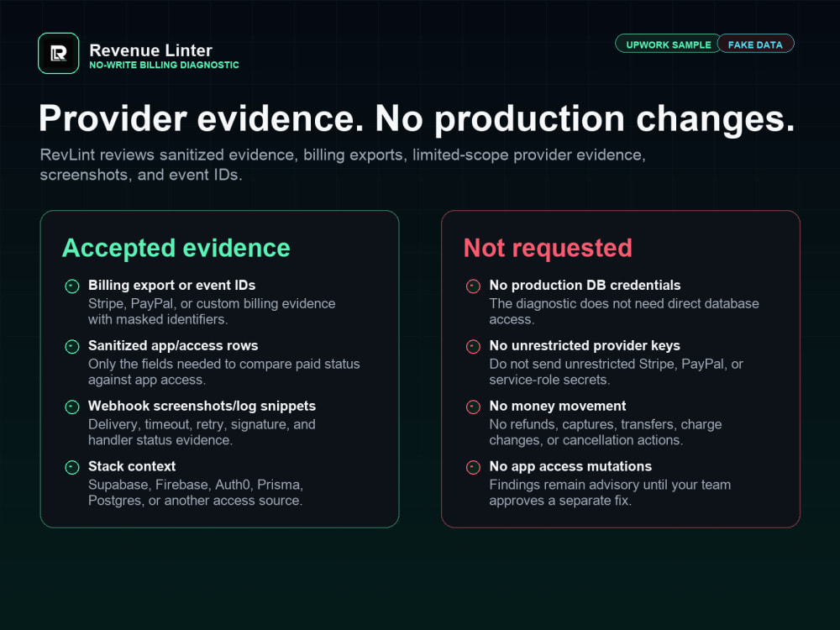
Task: Click the Revenue Linter logo icon
Action: point(59,53)
